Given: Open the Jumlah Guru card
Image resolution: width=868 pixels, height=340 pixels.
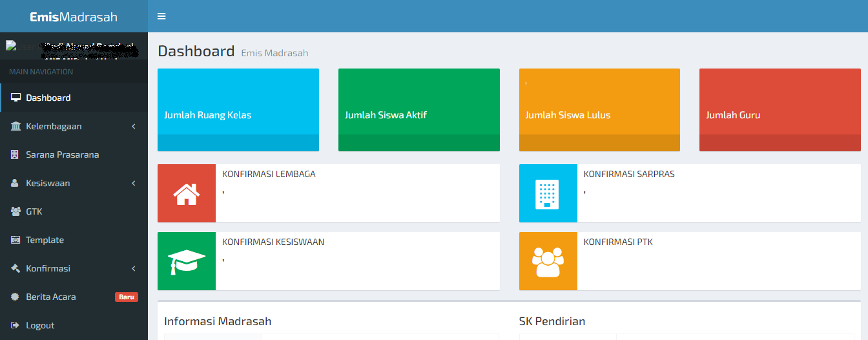Looking at the screenshot, I should click(x=780, y=110).
